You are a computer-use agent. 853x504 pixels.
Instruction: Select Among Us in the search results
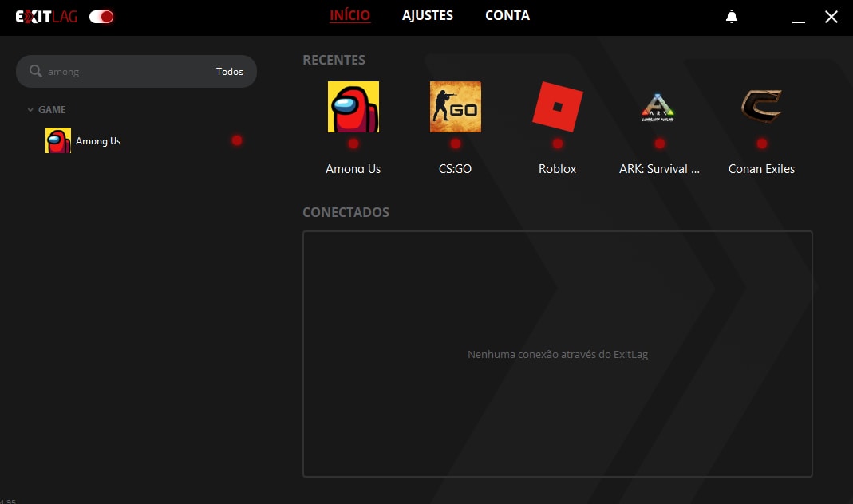pyautogui.click(x=97, y=141)
